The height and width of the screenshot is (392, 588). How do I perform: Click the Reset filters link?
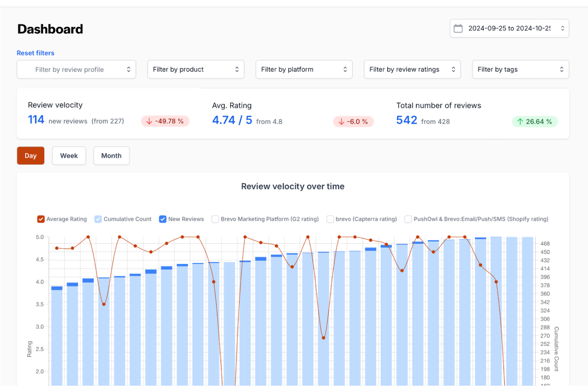[x=35, y=53]
